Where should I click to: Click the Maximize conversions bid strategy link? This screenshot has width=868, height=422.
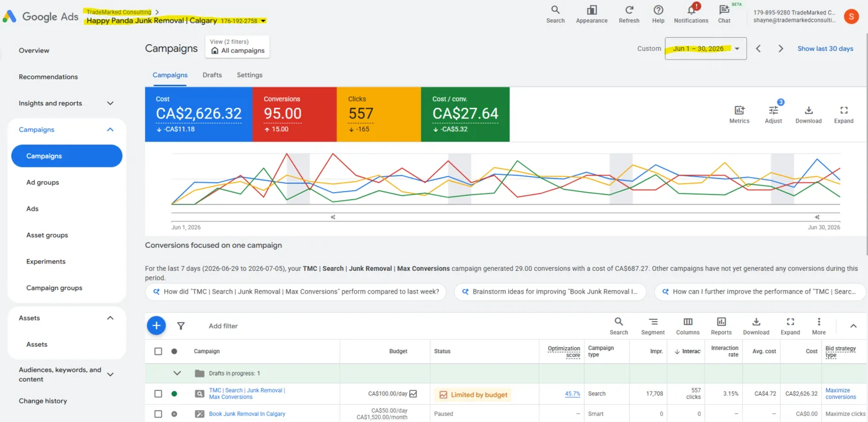click(x=841, y=393)
